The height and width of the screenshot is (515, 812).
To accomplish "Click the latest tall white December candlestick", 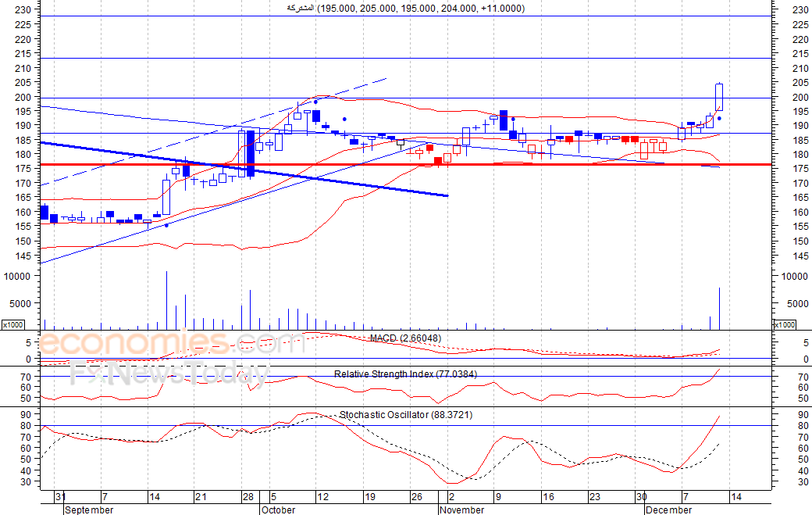I will click(x=719, y=97).
